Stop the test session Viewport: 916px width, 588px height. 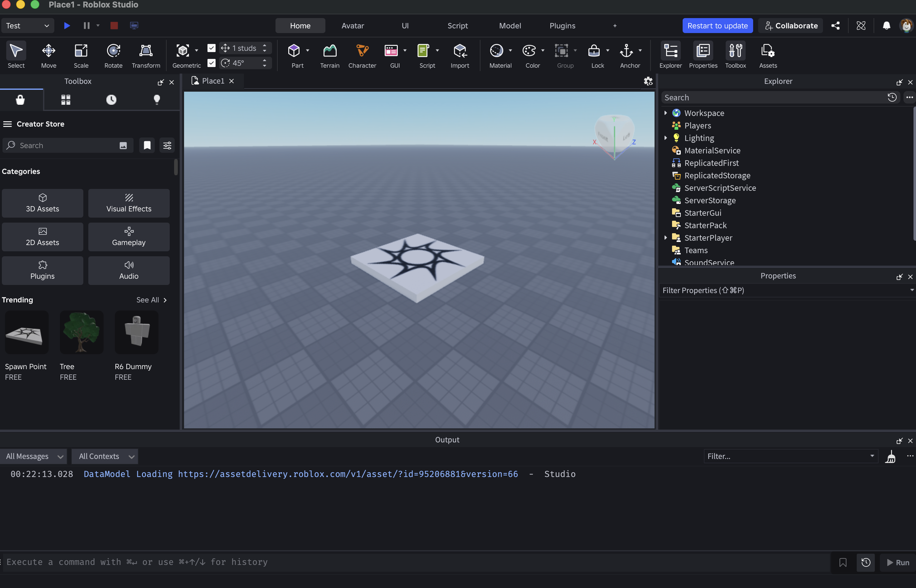pos(114,26)
